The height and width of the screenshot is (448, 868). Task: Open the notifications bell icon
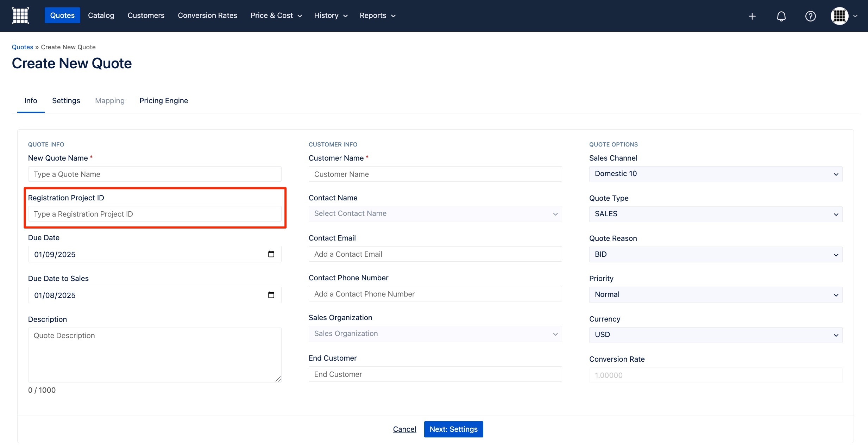click(781, 16)
